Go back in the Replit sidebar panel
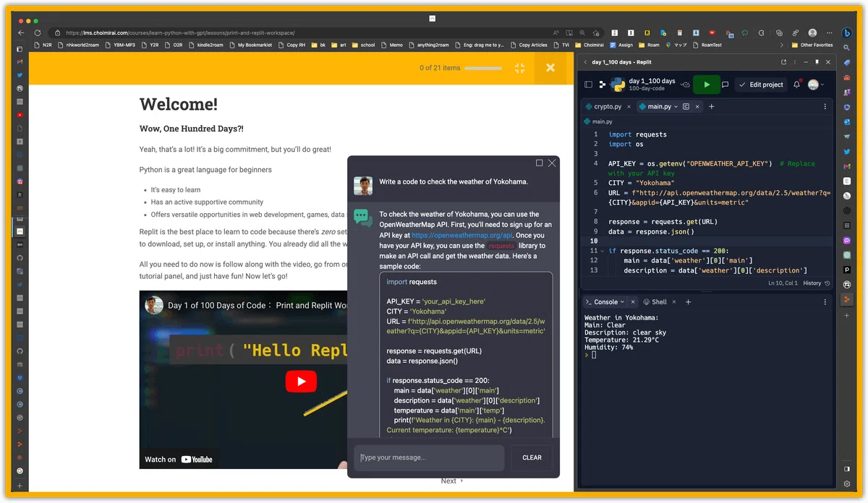 585,62
